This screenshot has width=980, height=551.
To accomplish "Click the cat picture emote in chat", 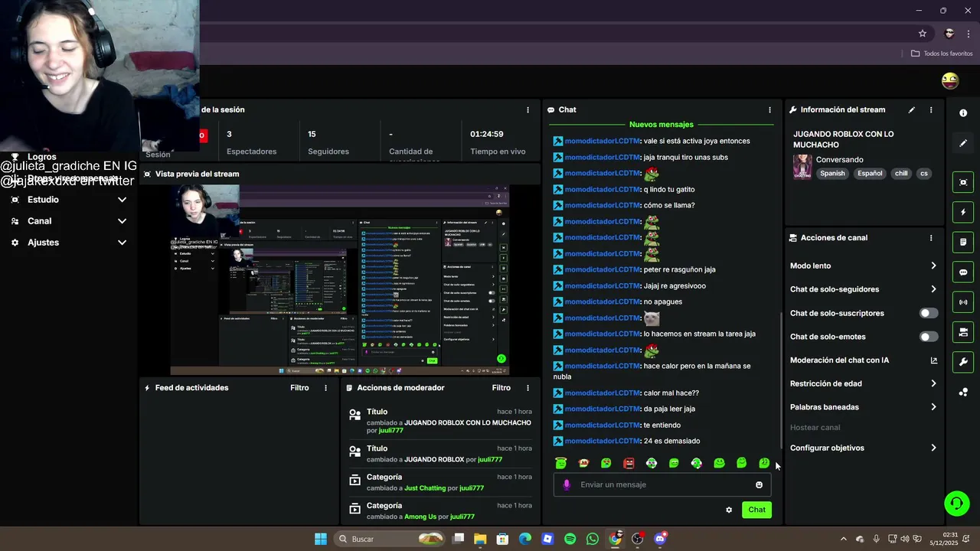I will (x=652, y=318).
